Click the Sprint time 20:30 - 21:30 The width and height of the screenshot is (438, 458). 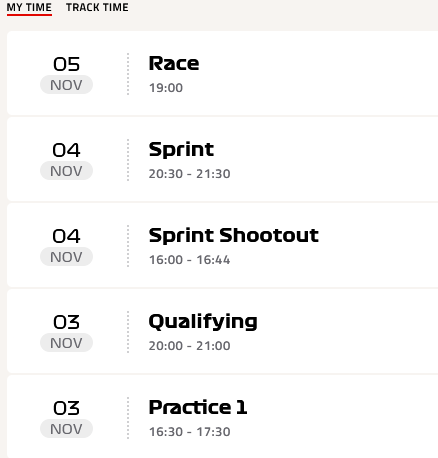tap(189, 174)
